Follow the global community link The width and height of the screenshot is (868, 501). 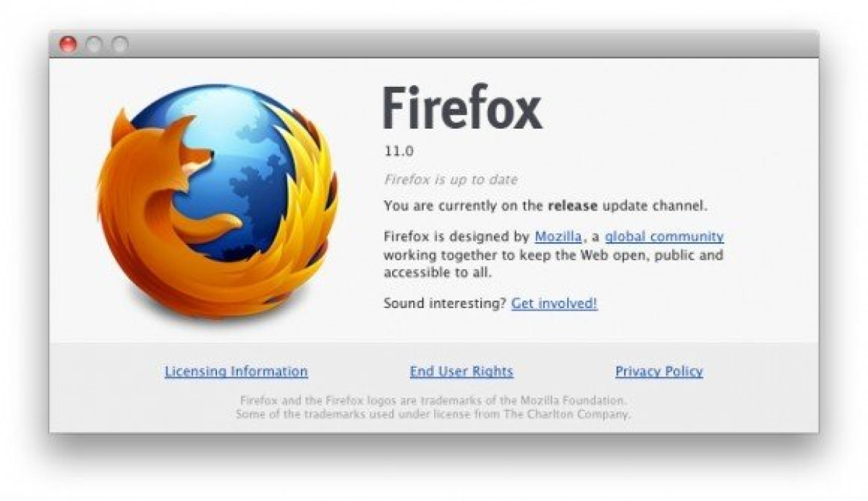pos(664,236)
